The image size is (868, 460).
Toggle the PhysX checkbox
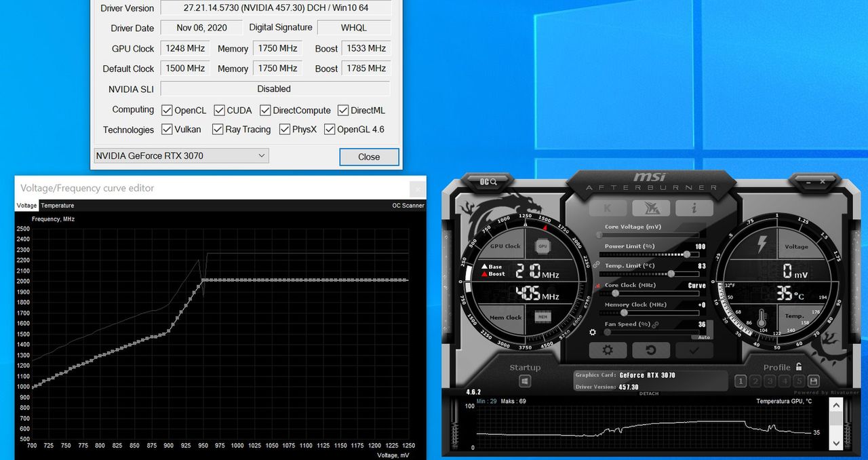click(285, 129)
